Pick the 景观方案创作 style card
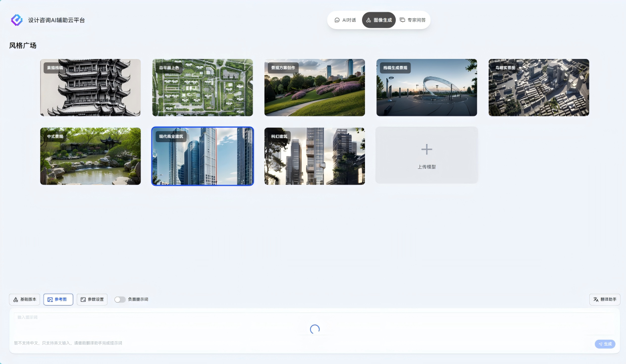The width and height of the screenshot is (626, 364). pyautogui.click(x=314, y=88)
